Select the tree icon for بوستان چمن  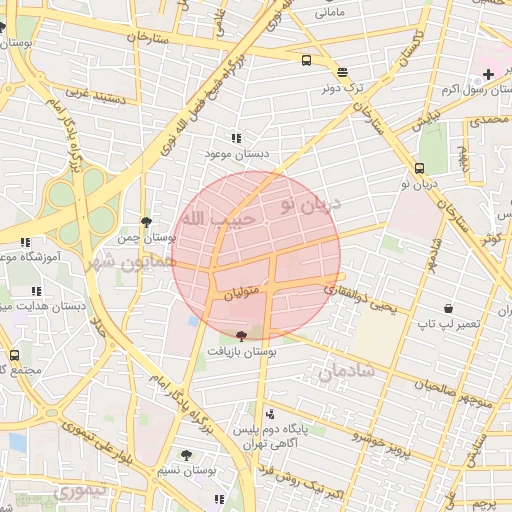[146, 222]
